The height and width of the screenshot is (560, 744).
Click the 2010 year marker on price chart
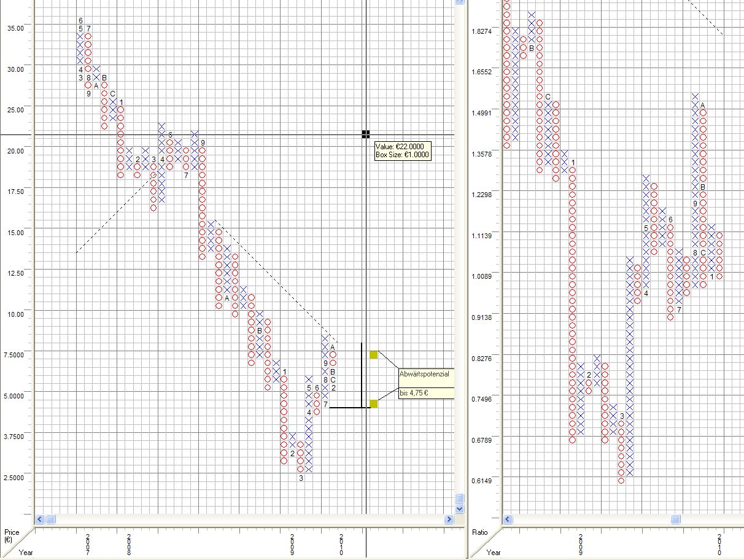[341, 545]
